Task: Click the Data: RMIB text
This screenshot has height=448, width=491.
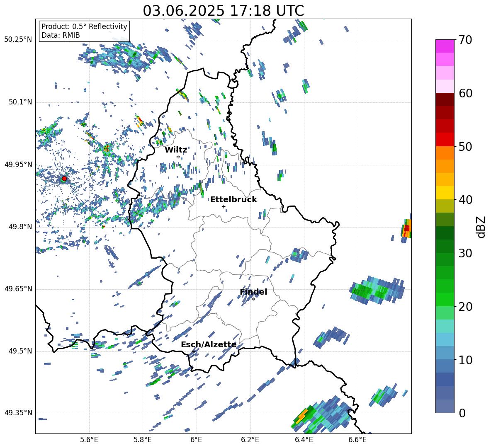Action: pyautogui.click(x=61, y=35)
